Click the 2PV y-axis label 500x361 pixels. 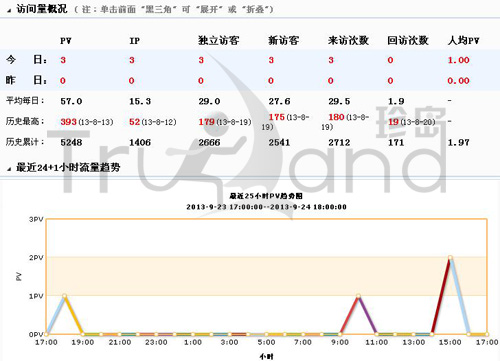36,258
